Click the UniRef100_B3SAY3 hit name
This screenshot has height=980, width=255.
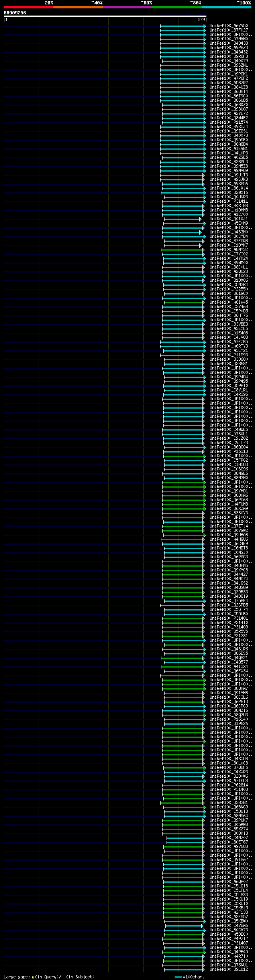(x=229, y=513)
